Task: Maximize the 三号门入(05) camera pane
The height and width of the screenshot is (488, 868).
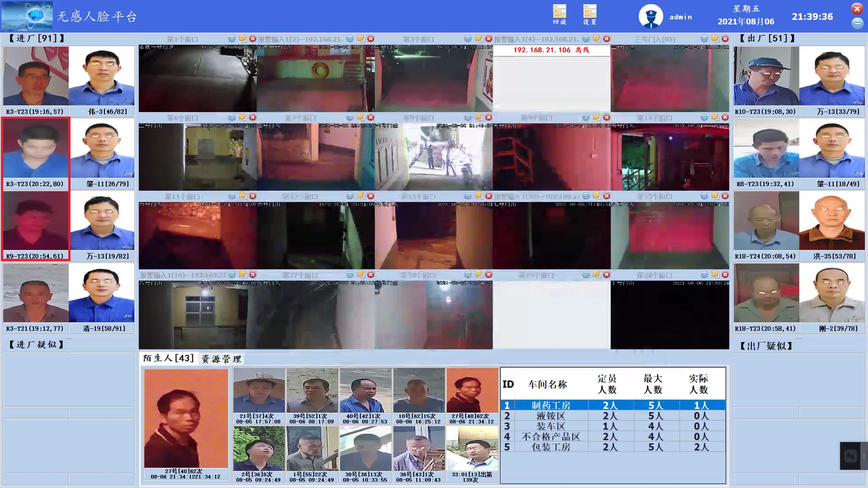Action: [x=715, y=39]
